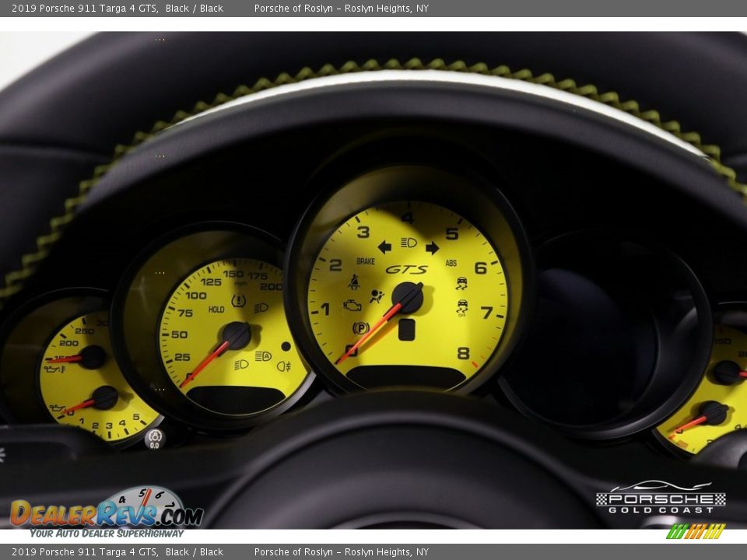
Task: Click the high beam icon on tachometer
Action: 409,243
